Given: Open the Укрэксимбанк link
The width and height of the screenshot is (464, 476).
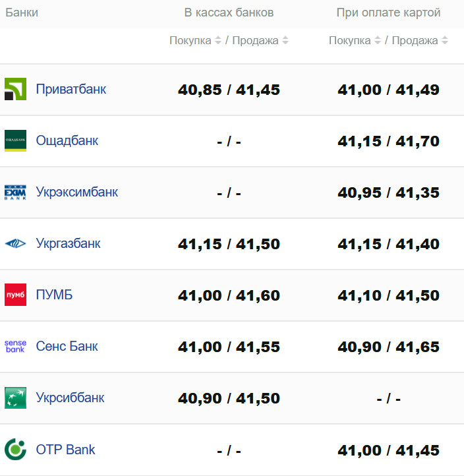Looking at the screenshot, I should (x=76, y=192).
